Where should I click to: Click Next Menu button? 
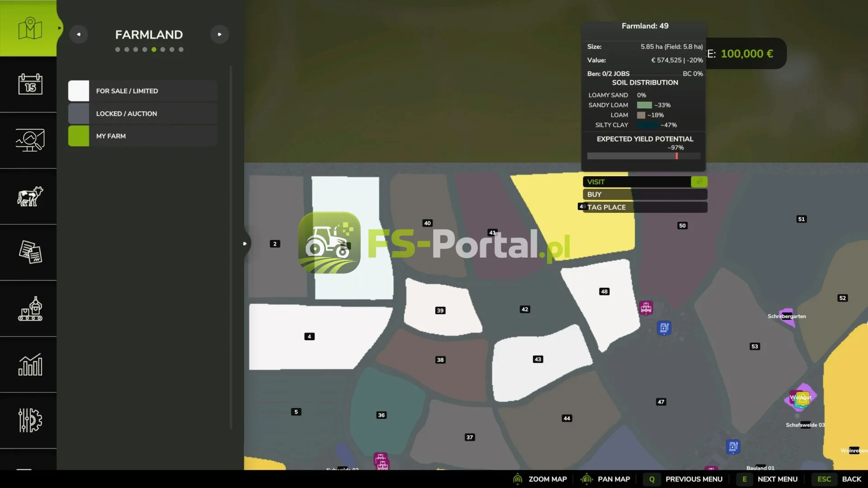(767, 479)
